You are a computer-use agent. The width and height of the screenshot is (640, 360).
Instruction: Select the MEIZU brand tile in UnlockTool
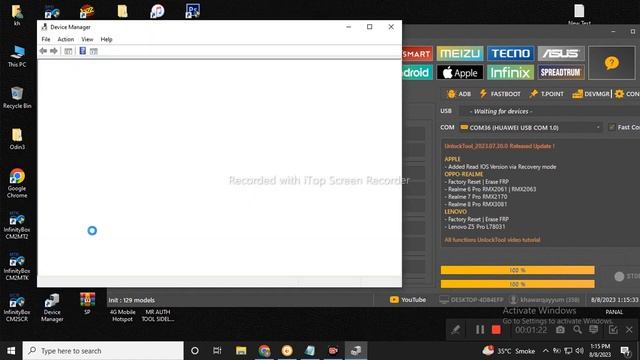pyautogui.click(x=460, y=53)
